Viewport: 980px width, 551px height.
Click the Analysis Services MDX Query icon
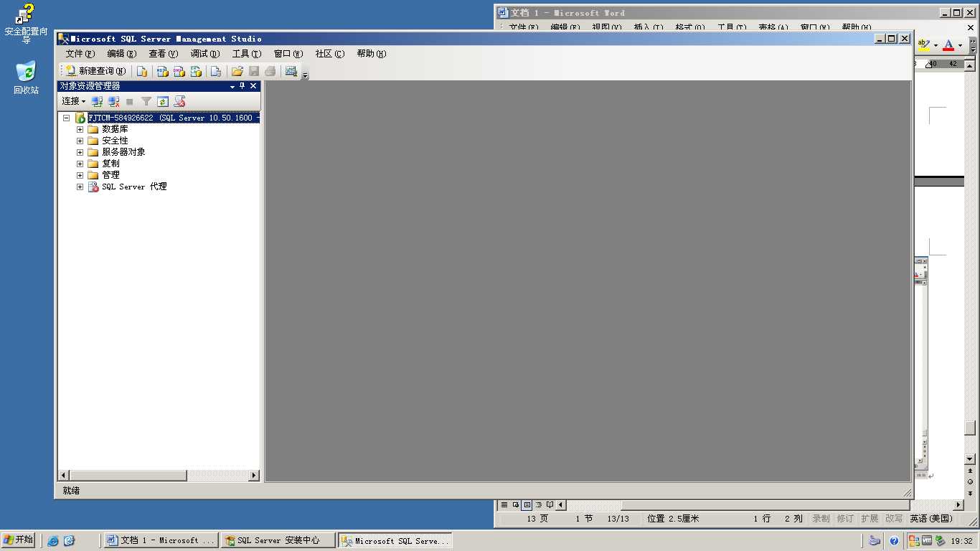pyautogui.click(x=163, y=71)
